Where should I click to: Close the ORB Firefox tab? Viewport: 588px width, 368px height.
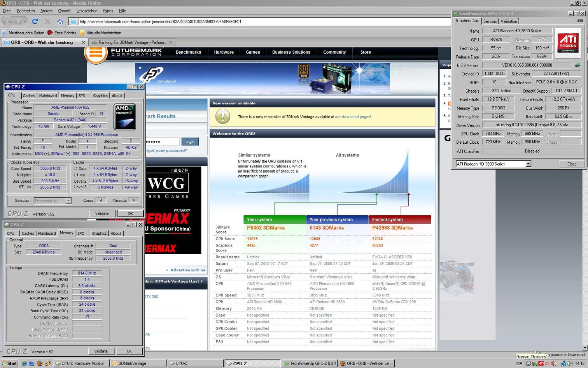point(83,42)
